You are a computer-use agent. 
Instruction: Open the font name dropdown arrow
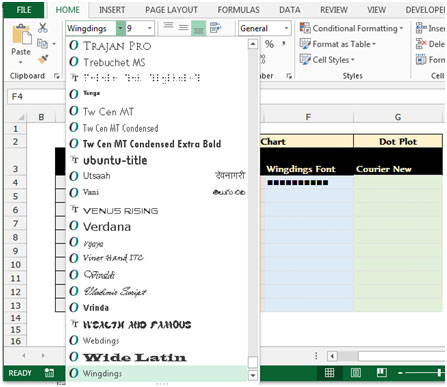[120, 28]
